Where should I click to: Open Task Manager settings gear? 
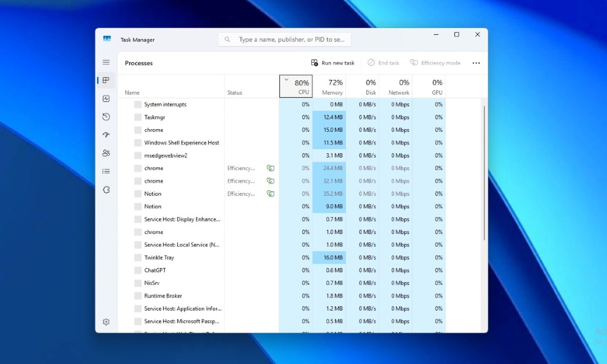tap(106, 322)
